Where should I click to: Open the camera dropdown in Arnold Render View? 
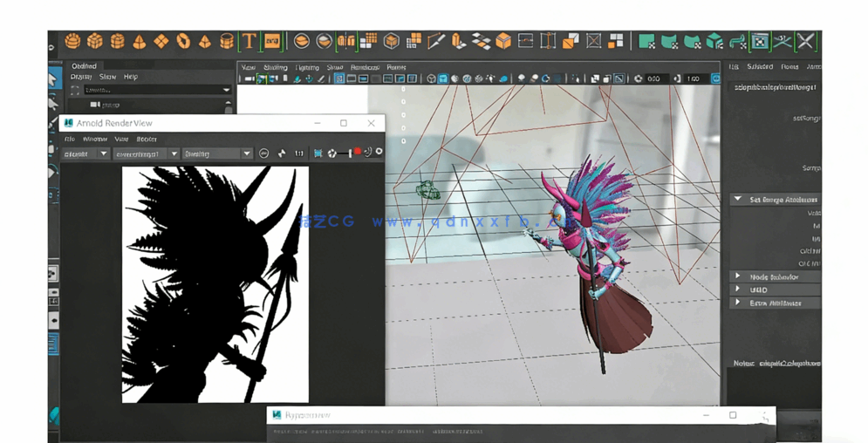coord(146,153)
